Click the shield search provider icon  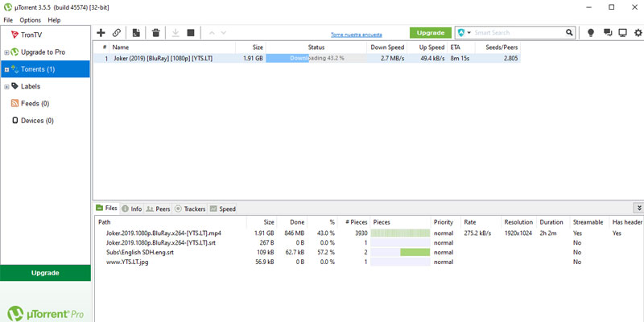tap(461, 32)
